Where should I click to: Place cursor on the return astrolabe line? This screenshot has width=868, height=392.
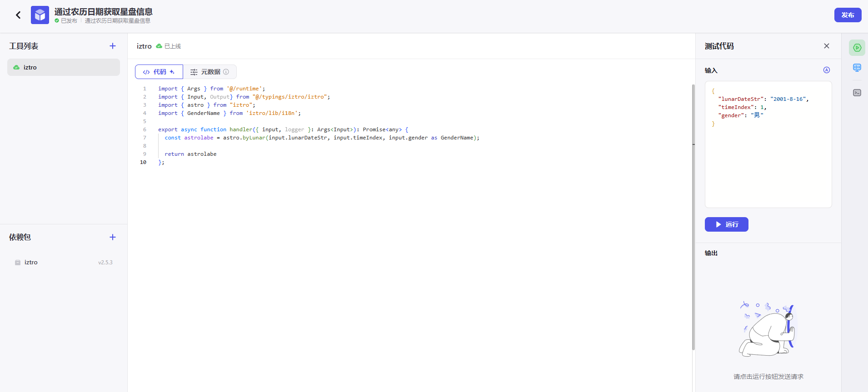tap(190, 154)
